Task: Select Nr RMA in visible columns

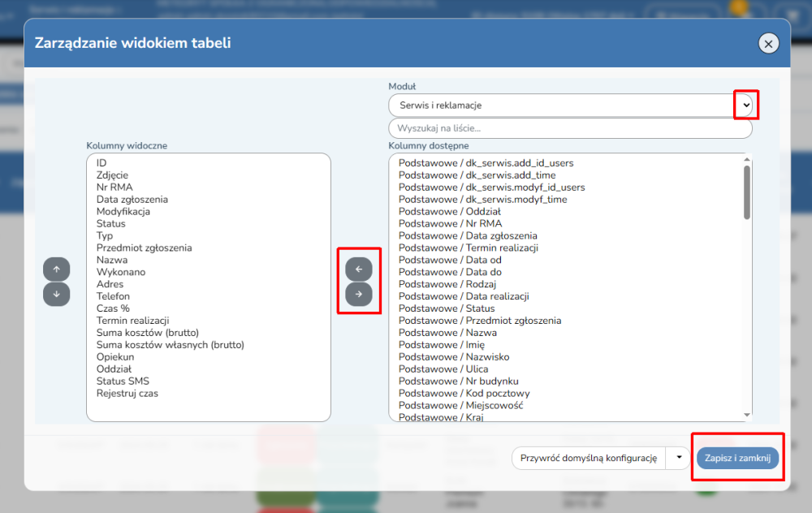Action: (x=114, y=188)
